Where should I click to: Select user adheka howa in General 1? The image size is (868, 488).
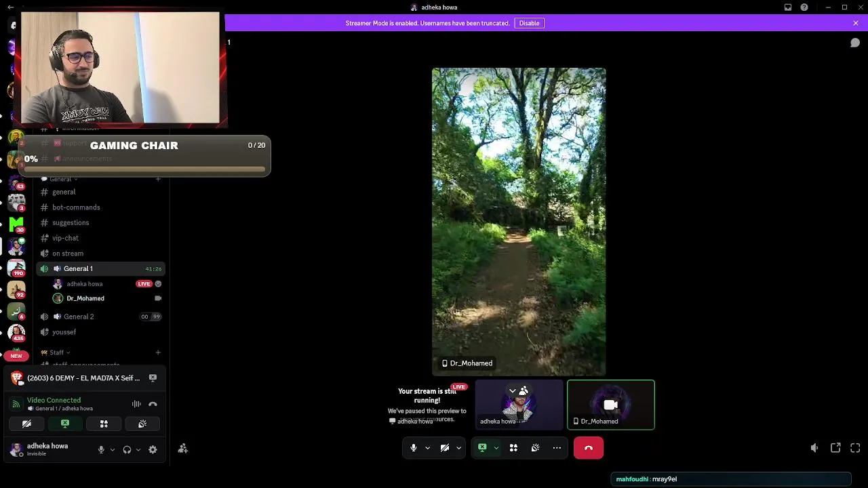[84, 284]
